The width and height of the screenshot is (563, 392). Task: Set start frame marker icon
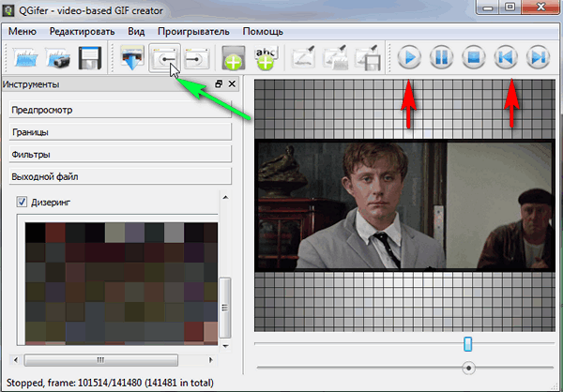tap(164, 58)
